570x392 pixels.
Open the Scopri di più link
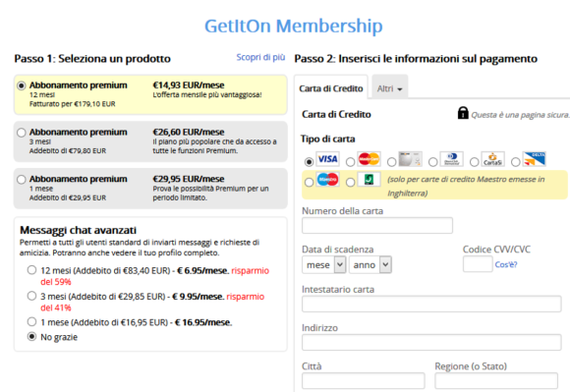[x=260, y=57]
